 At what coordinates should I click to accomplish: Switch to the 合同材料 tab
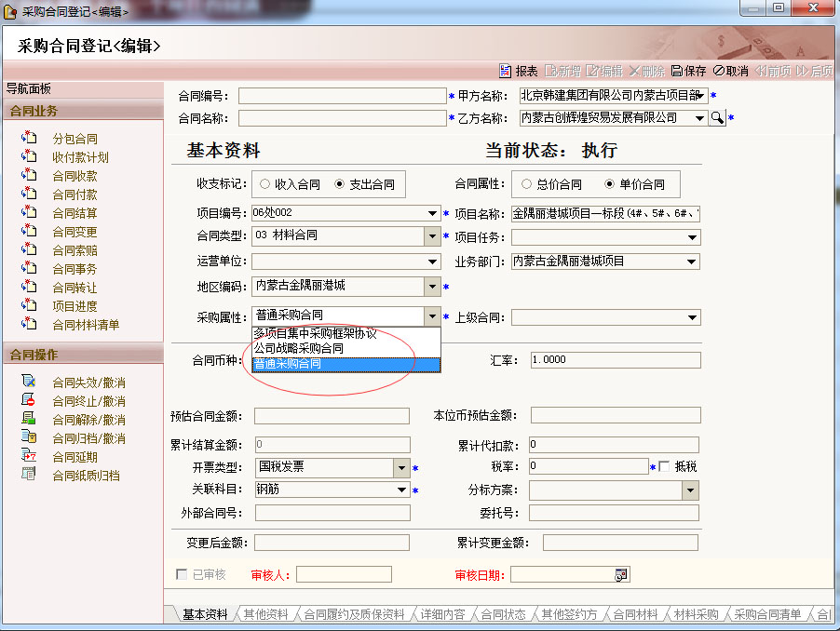(x=634, y=615)
